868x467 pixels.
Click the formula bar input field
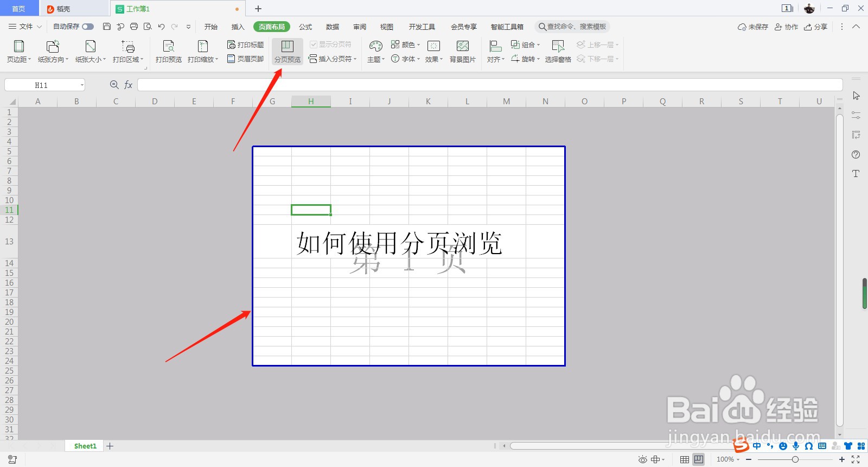click(490, 85)
